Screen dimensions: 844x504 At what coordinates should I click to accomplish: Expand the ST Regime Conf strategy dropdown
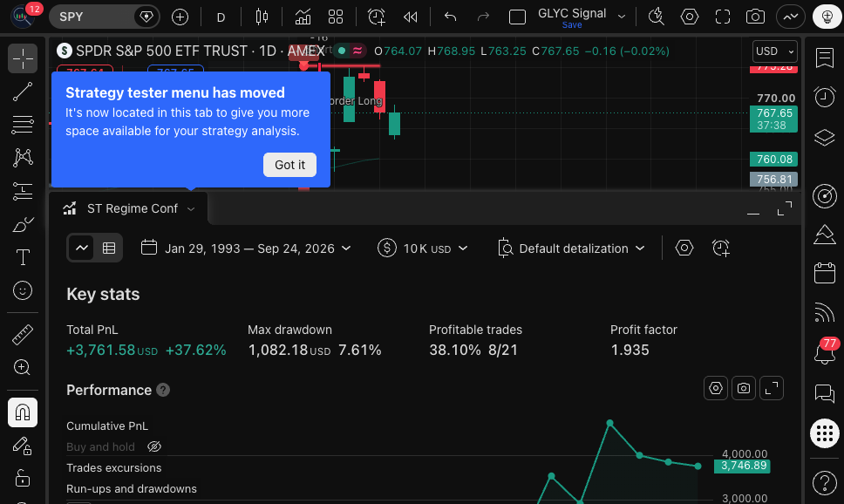click(x=191, y=209)
